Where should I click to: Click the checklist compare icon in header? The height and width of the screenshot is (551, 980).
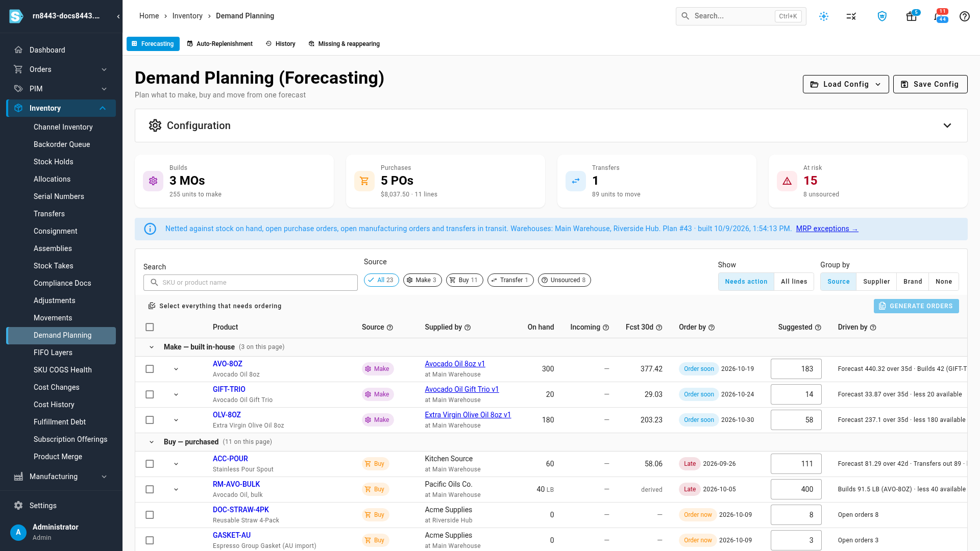point(851,16)
